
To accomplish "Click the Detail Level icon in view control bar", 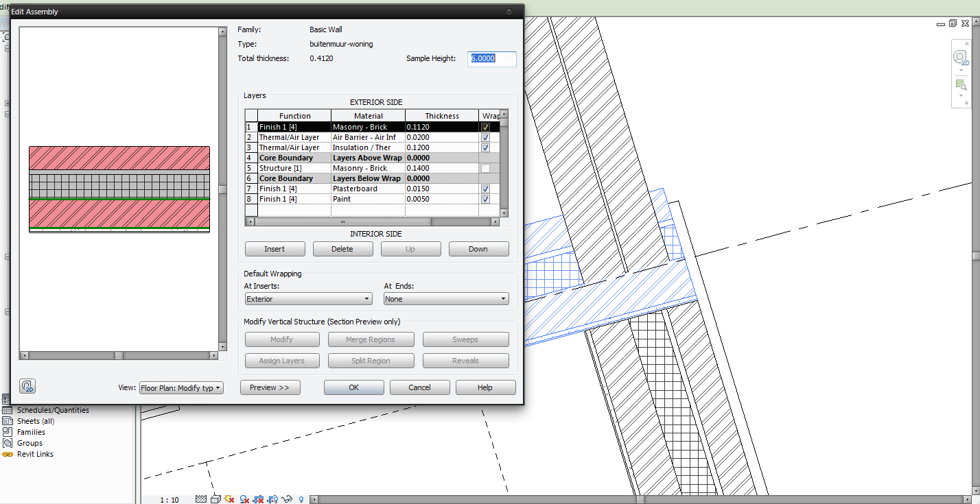I will tap(201, 499).
